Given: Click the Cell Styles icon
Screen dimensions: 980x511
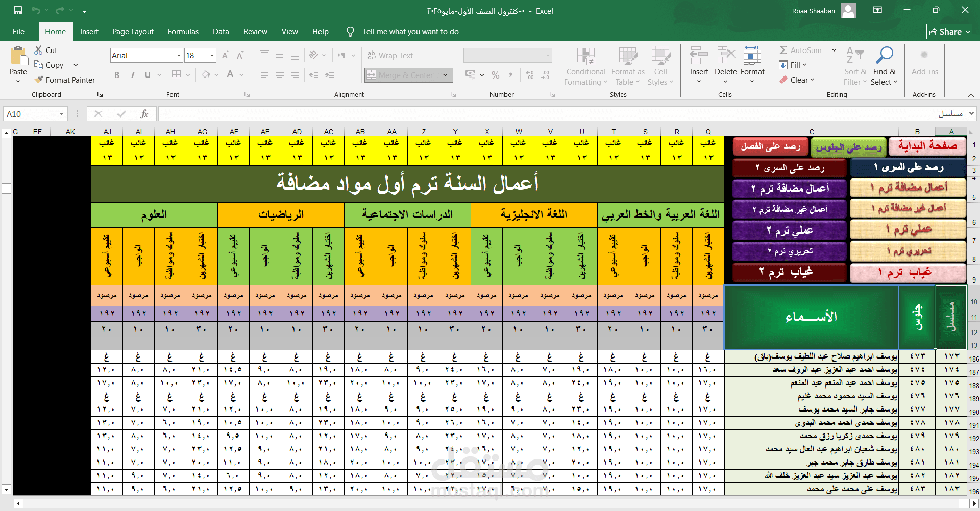Looking at the screenshot, I should click(660, 57).
